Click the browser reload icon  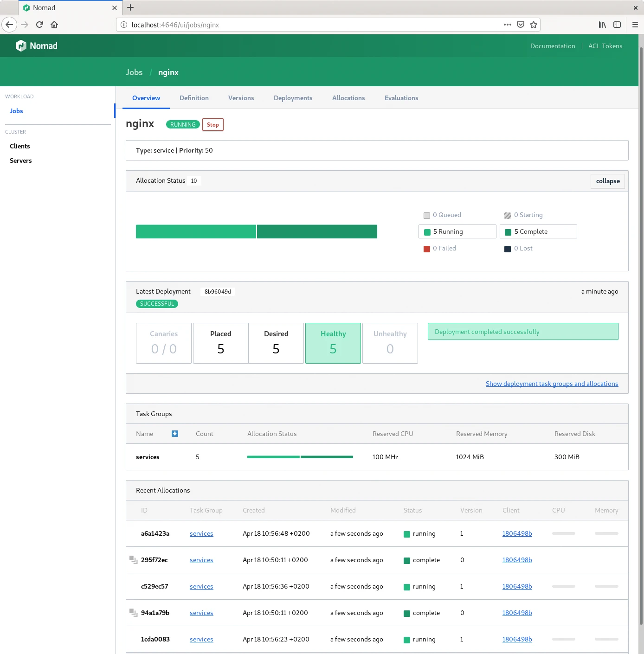click(39, 25)
